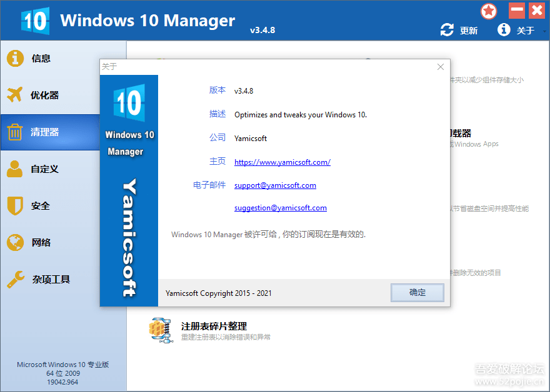Click the info circle icon beside 关于
This screenshot has width=550, height=392.
pos(504,30)
